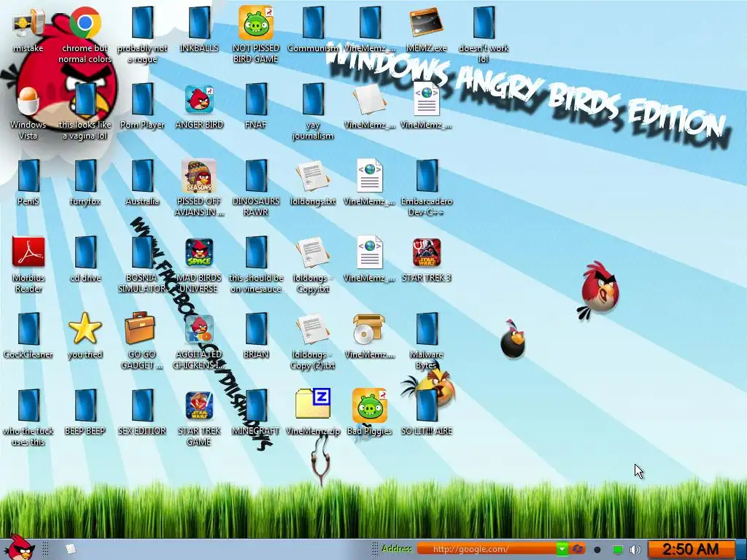Open 'probably not a rogue' icon
Image resolution: width=747 pixels, height=560 pixels.
142,23
